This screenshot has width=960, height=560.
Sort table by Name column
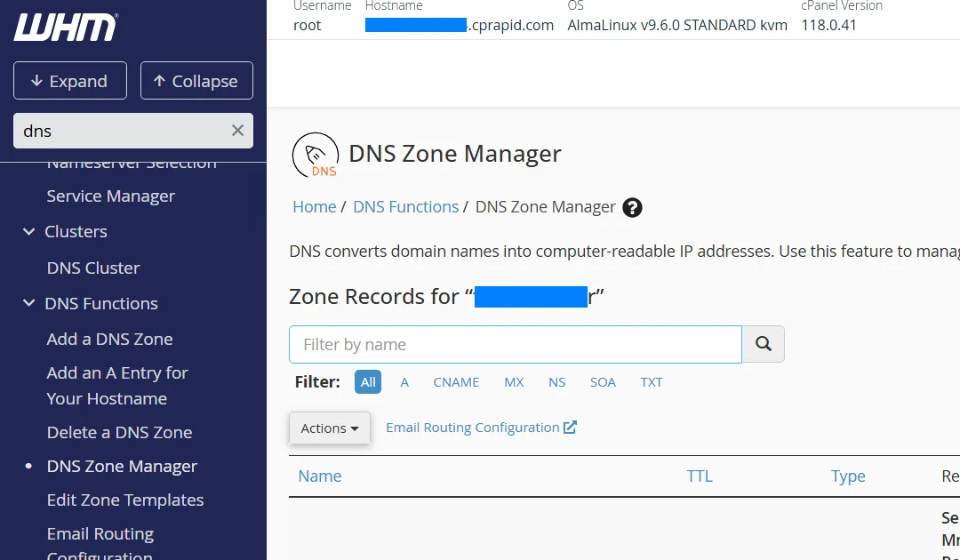pos(320,476)
